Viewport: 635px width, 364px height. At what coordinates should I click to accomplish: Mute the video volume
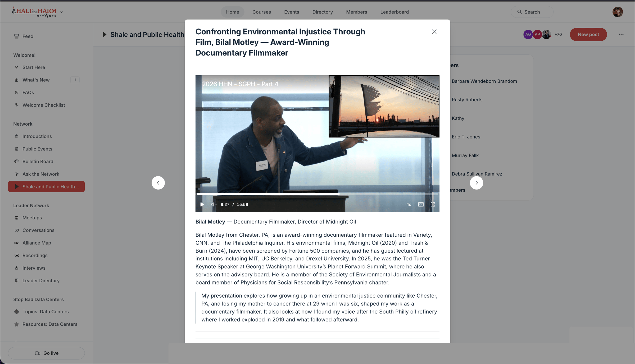214,204
